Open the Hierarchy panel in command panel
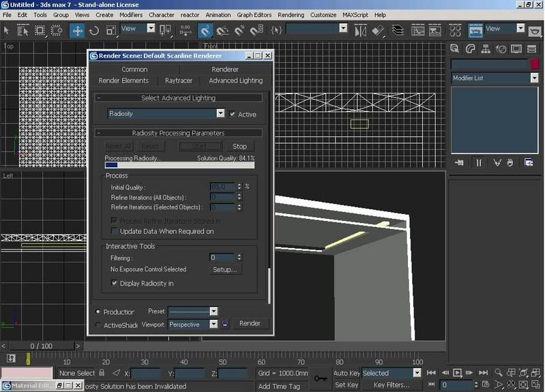 pyautogui.click(x=486, y=49)
